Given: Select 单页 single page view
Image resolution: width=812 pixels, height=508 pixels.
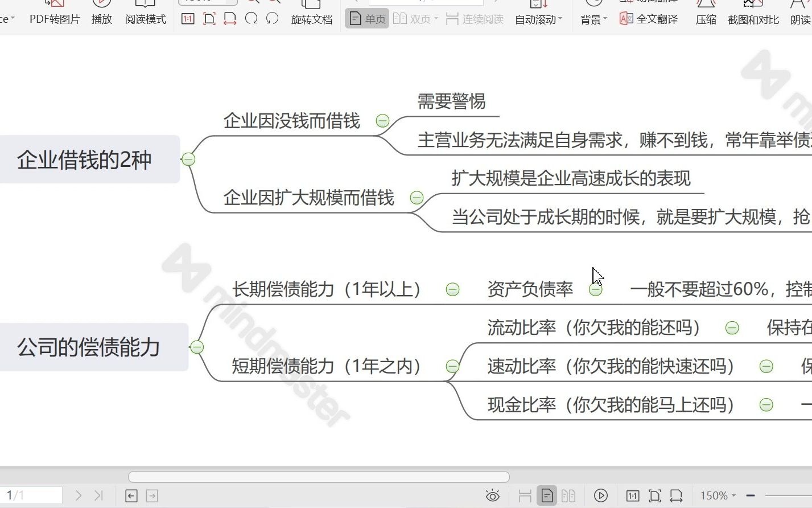Looking at the screenshot, I should pyautogui.click(x=367, y=19).
